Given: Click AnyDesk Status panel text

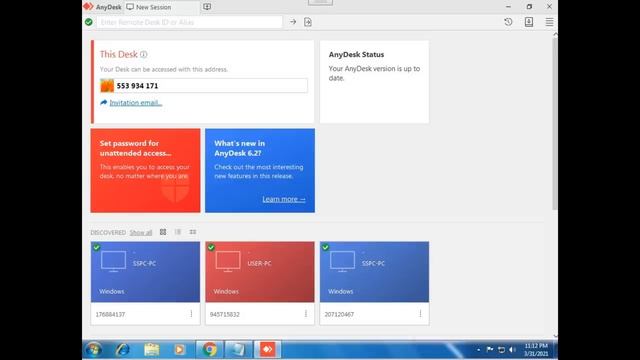Looking at the screenshot, I should [374, 73].
